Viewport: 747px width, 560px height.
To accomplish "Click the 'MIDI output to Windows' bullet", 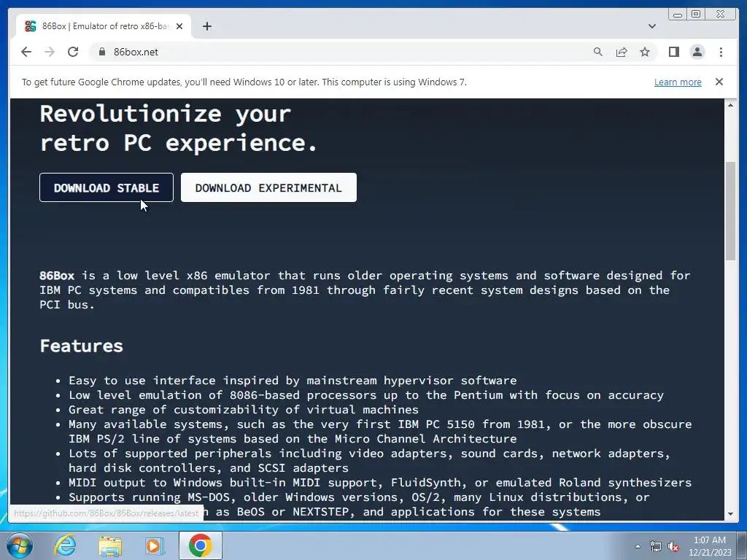I will [x=379, y=483].
